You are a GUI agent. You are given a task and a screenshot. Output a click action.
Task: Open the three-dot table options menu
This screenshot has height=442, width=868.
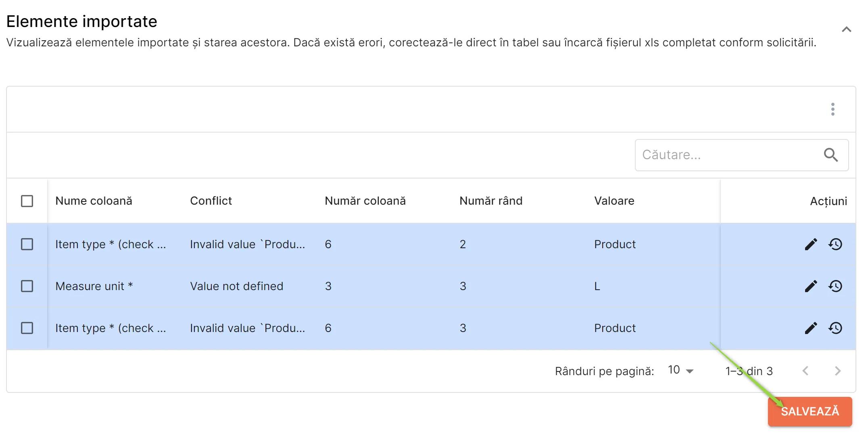(833, 109)
